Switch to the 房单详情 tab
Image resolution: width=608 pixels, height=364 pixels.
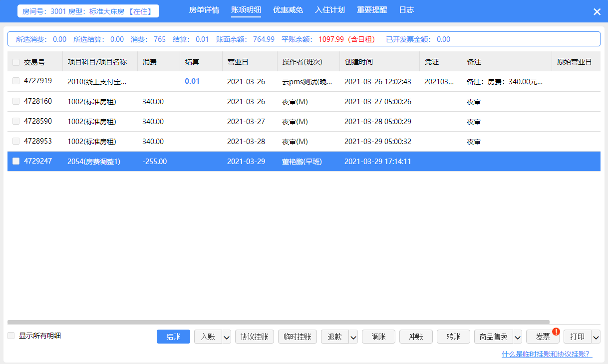pos(204,10)
